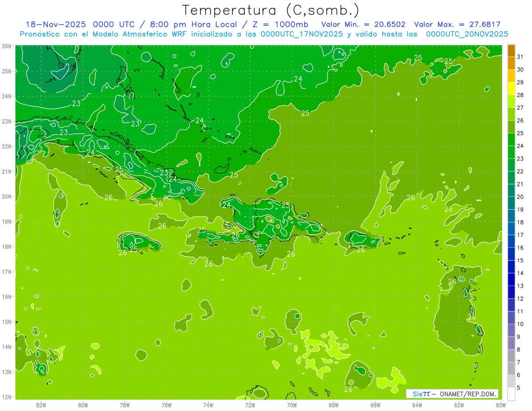Click legend value 22
Screen dimensions: 532x411
(x=520, y=172)
